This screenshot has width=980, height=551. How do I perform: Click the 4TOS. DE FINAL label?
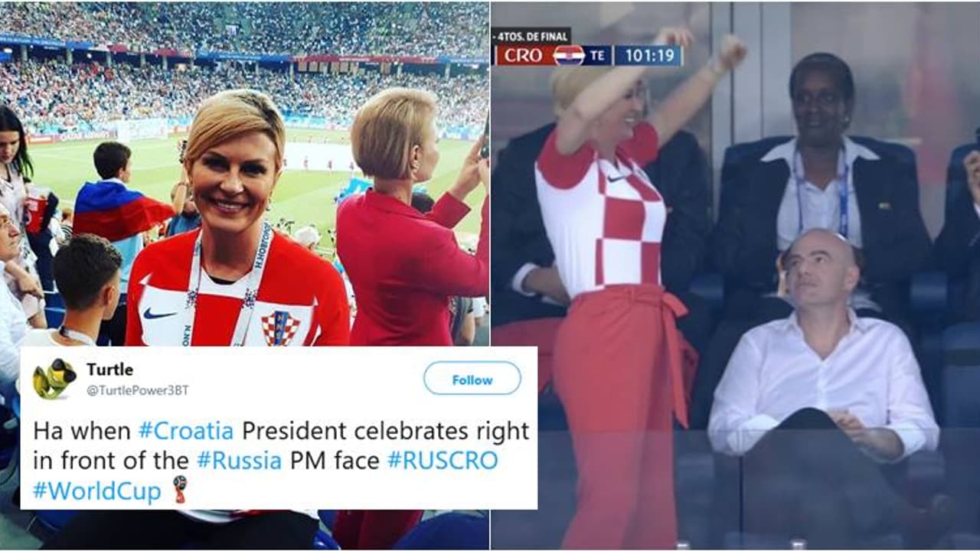pos(531,35)
